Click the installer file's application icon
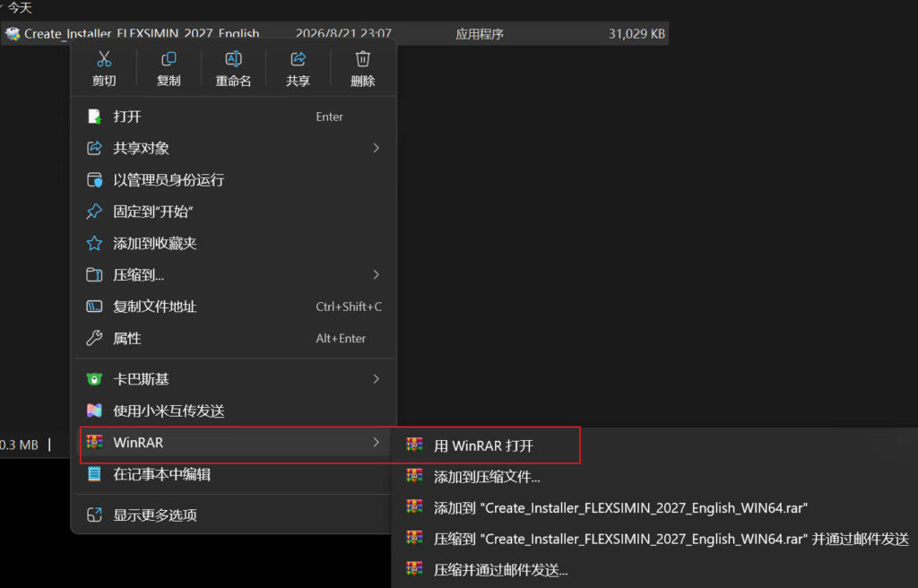 click(x=13, y=34)
